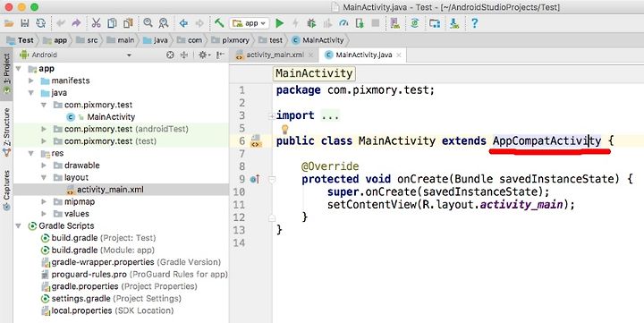Open the Project Structure icon
The width and height of the screenshot is (644, 323).
pos(435,23)
